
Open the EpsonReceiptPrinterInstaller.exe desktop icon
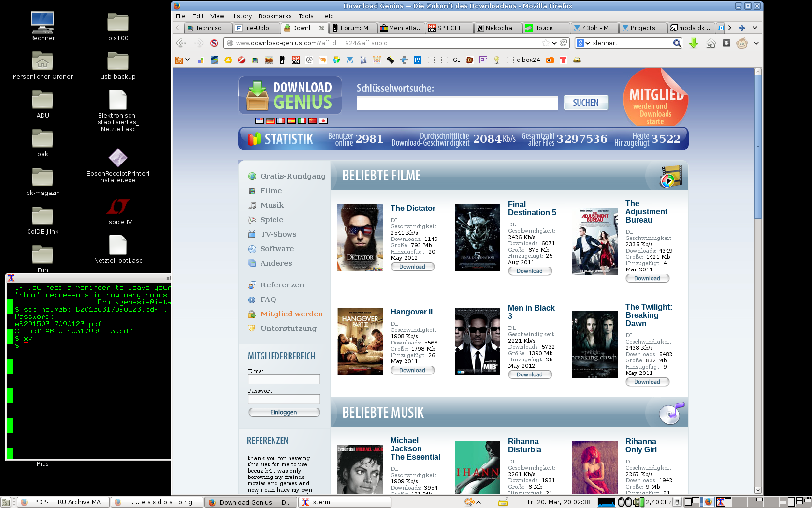pos(118,166)
